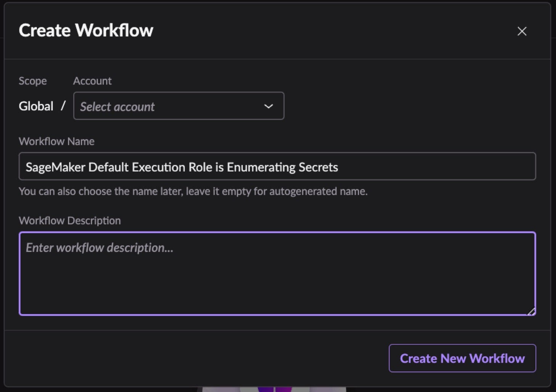Click the word Secrets in name field
The image size is (556, 392).
tap(318, 167)
